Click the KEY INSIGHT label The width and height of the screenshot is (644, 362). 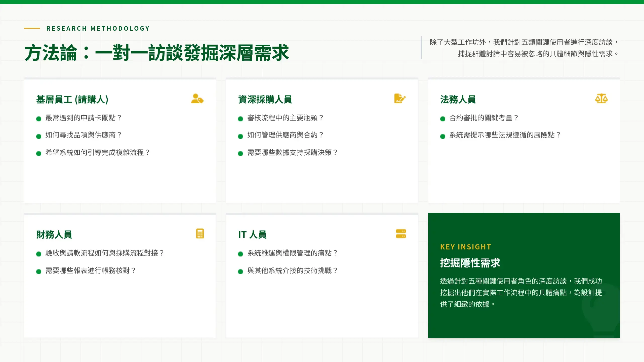coord(466,247)
